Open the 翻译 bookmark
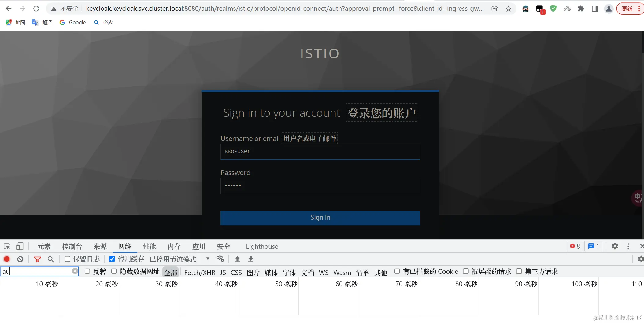This screenshot has height=323, width=644. [x=42, y=22]
